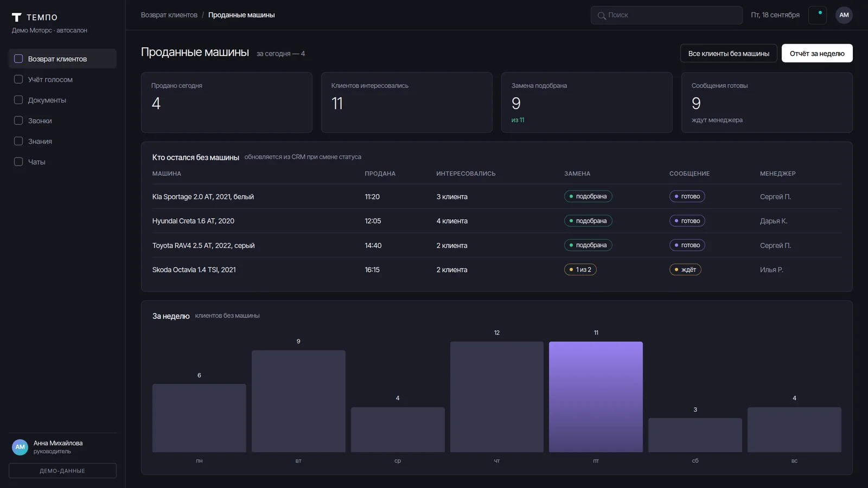
Task: Click the подобрана badge in the Hyundai Creta row
Action: click(588, 221)
